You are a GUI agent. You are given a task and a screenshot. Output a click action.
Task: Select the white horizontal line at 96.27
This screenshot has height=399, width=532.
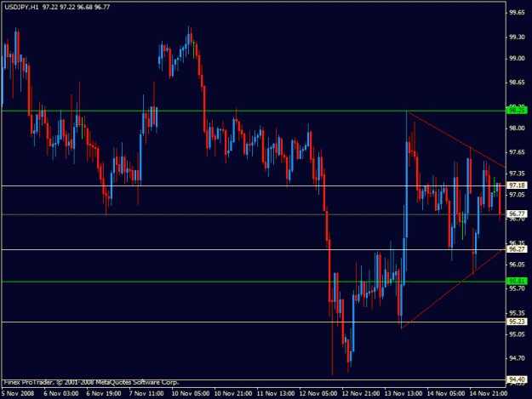coord(254,250)
